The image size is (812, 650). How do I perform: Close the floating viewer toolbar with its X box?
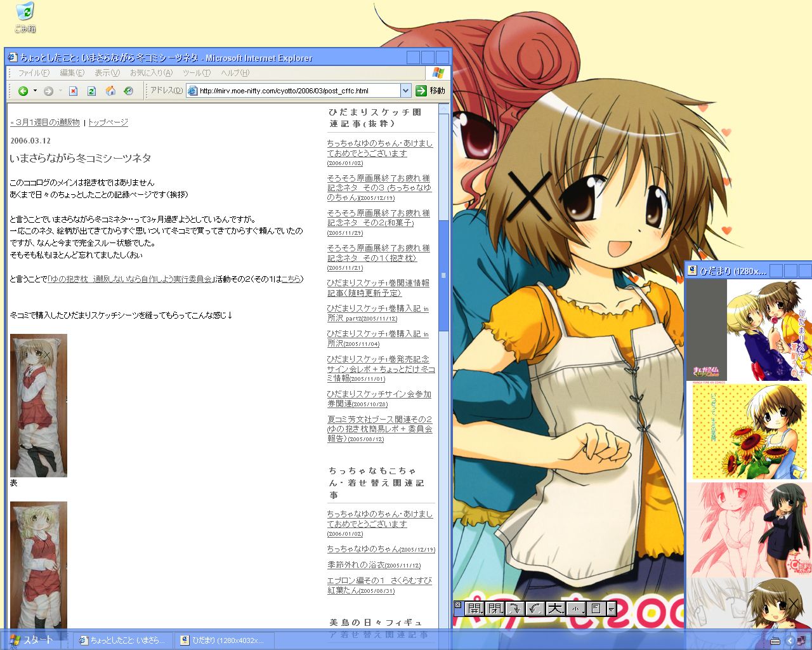click(x=458, y=605)
